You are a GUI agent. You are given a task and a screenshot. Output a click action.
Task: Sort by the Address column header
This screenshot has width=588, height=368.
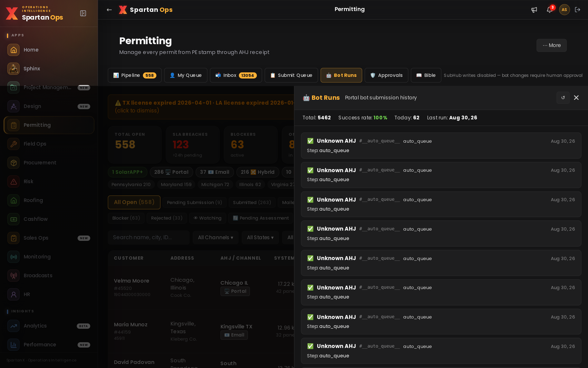182,258
